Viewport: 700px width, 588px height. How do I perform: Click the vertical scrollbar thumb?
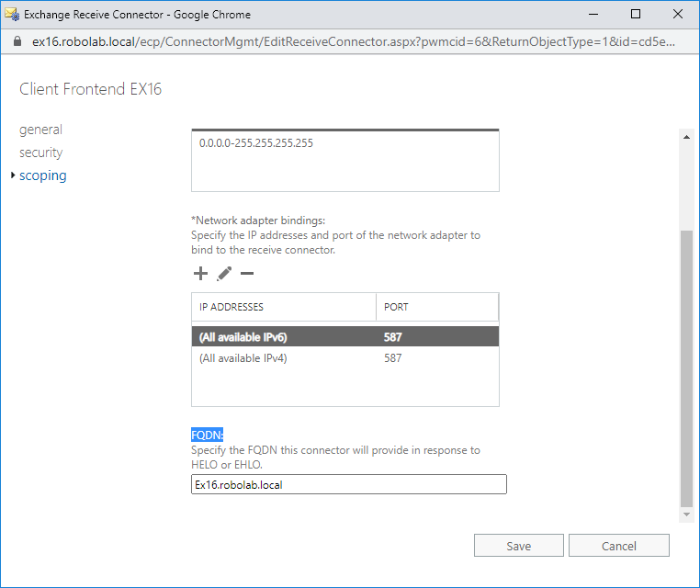686,368
